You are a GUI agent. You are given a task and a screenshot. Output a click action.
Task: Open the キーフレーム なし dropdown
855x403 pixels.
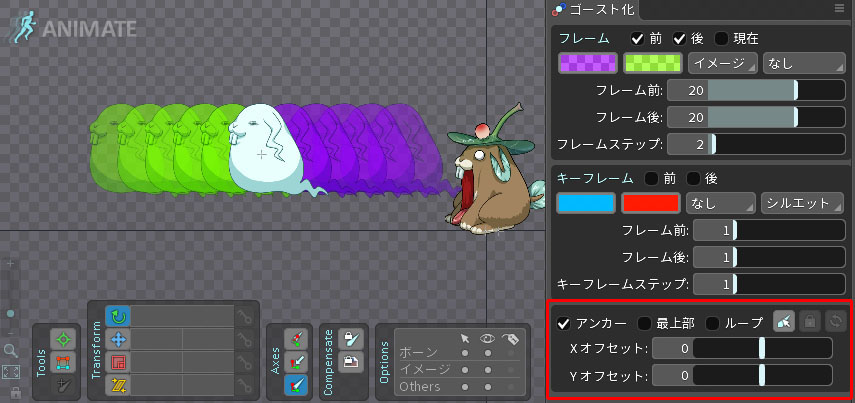(721, 203)
